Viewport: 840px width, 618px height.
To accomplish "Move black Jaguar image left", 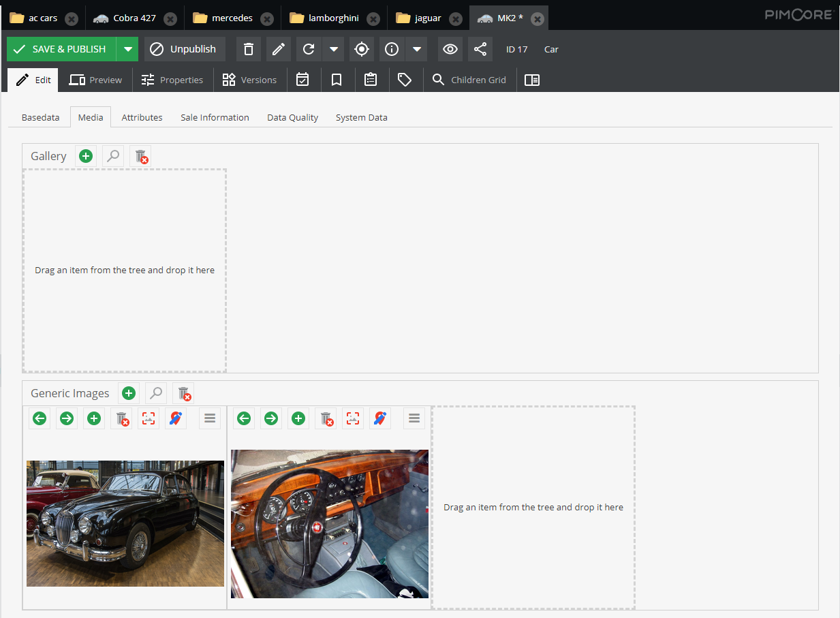I will [40, 418].
